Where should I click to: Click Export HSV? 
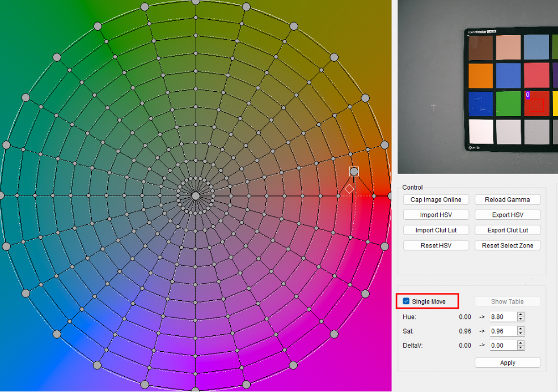coord(508,215)
